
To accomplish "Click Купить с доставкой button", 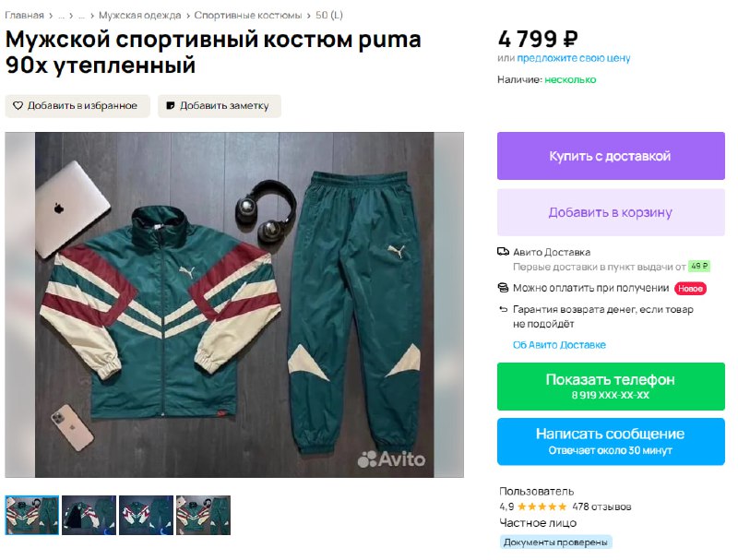I will tap(611, 156).
